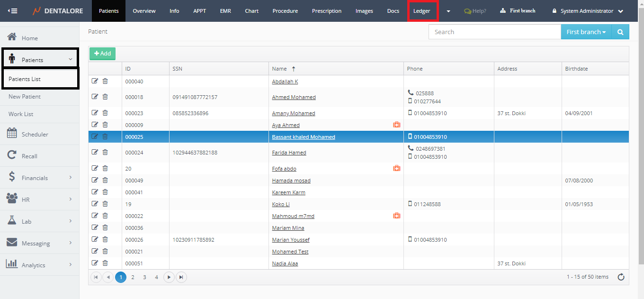This screenshot has height=299, width=644.
Task: Go to next page of patients
Action: tap(169, 277)
